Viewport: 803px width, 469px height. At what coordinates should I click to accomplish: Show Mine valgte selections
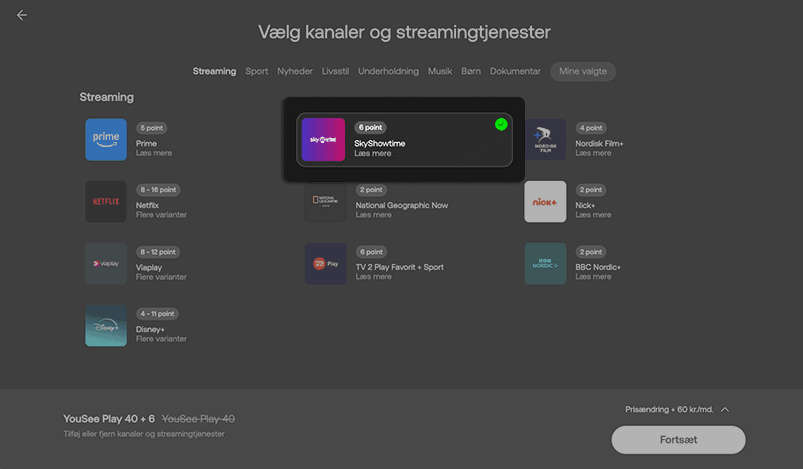pos(583,71)
